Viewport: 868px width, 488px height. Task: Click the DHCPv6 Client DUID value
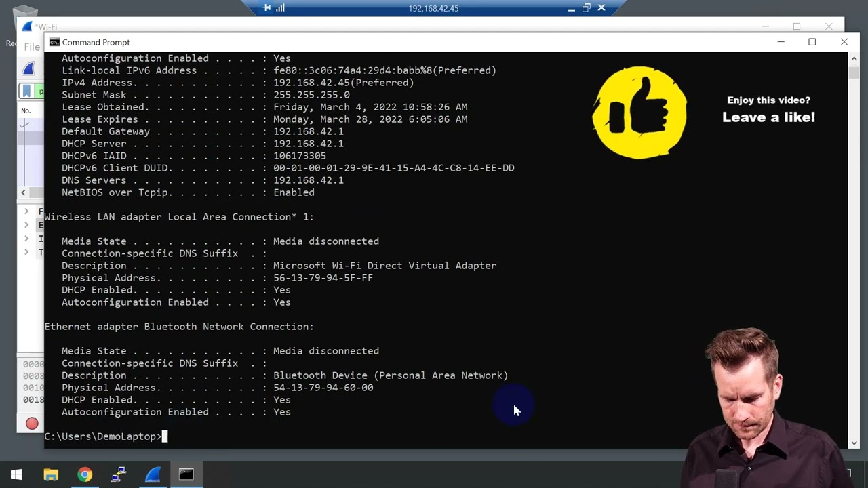394,168
